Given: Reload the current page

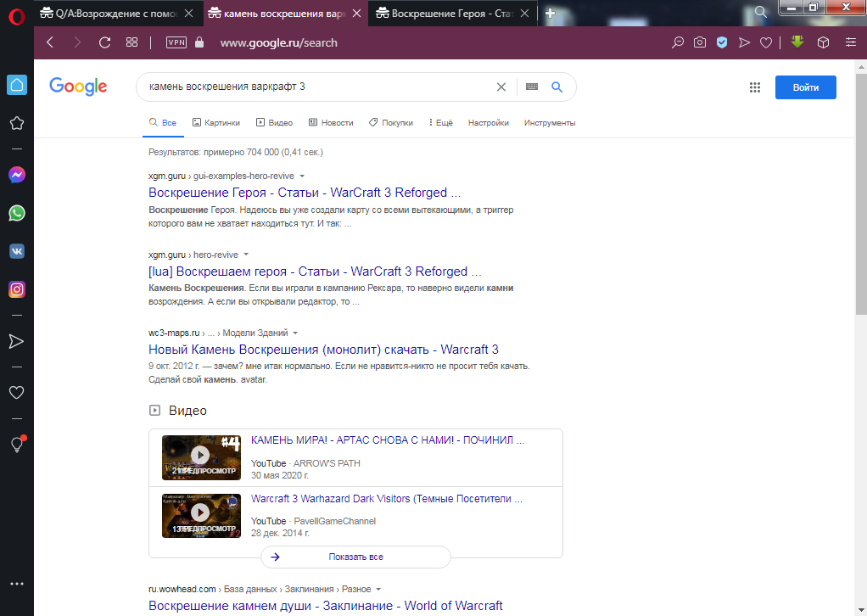Looking at the screenshot, I should [x=104, y=42].
